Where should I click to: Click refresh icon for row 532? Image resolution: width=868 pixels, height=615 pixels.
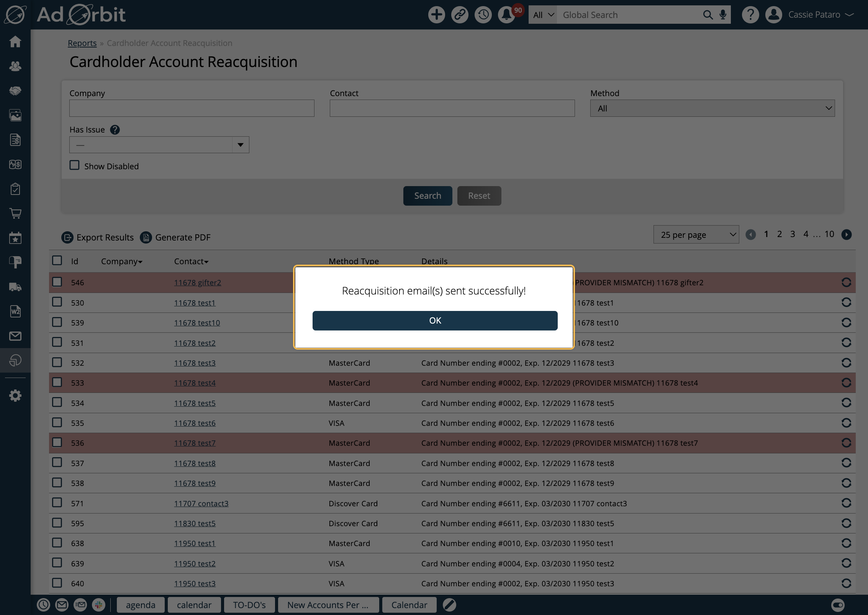(846, 363)
